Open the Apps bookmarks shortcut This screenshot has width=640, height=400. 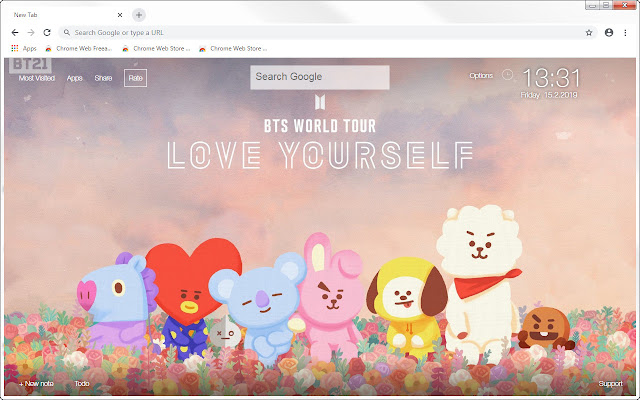[x=24, y=49]
